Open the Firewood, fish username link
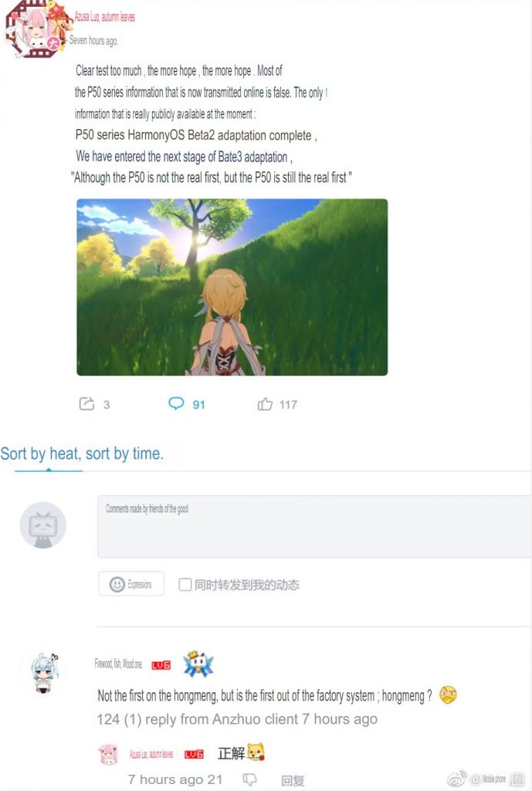Viewport: 532px width, 791px height. pyautogui.click(x=118, y=664)
